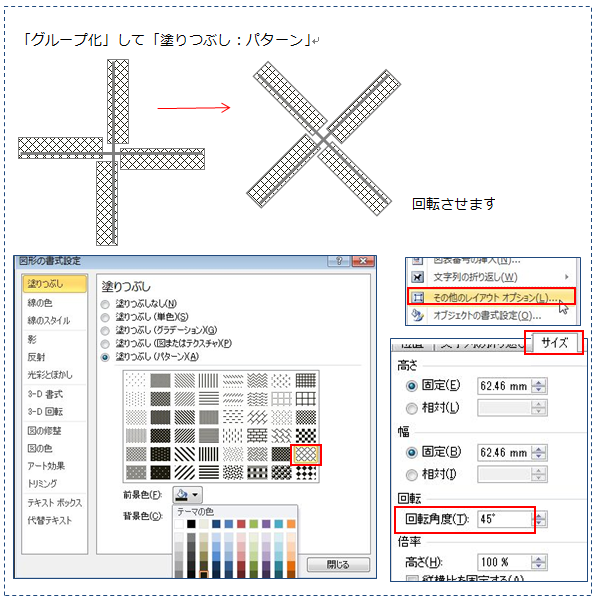Click the 閉じる button
This screenshot has height=600, width=597.
click(338, 564)
